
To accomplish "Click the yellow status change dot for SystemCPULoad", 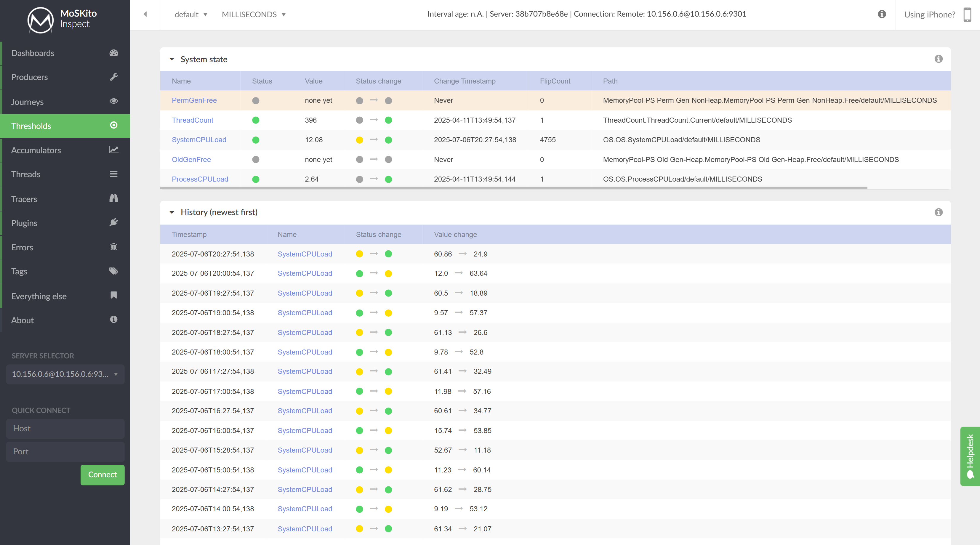I will coord(359,140).
